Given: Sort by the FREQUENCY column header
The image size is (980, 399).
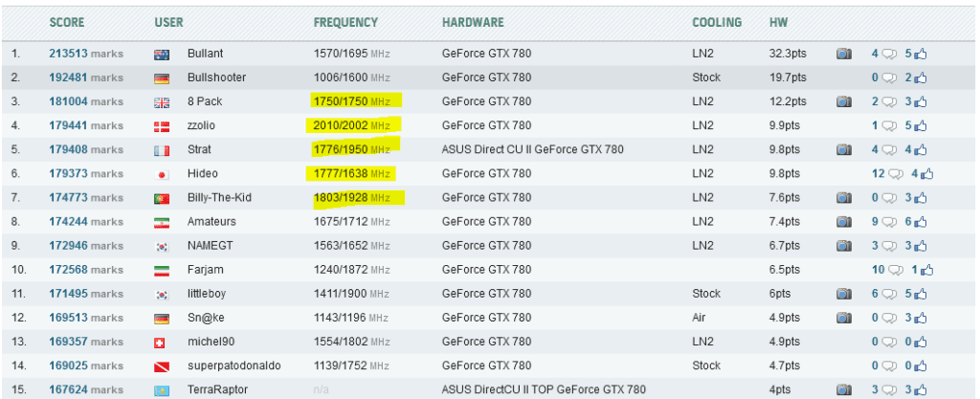Looking at the screenshot, I should (345, 22).
